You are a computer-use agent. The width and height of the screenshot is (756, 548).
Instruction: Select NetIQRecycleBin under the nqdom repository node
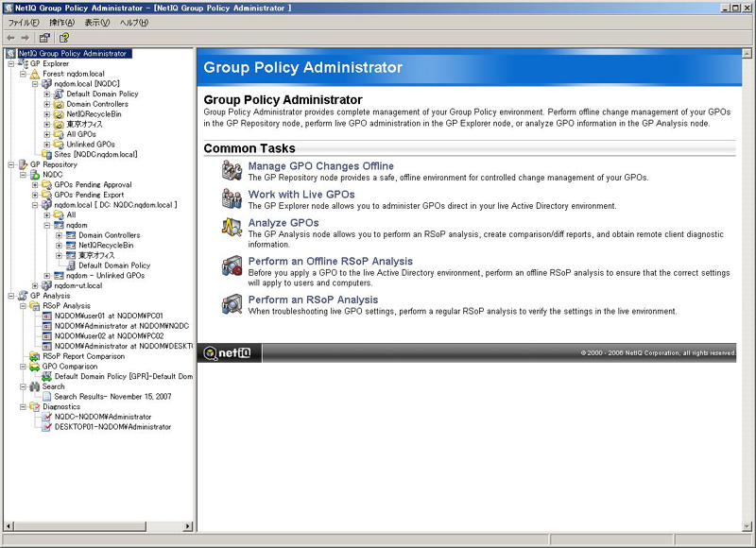pyautogui.click(x=106, y=246)
